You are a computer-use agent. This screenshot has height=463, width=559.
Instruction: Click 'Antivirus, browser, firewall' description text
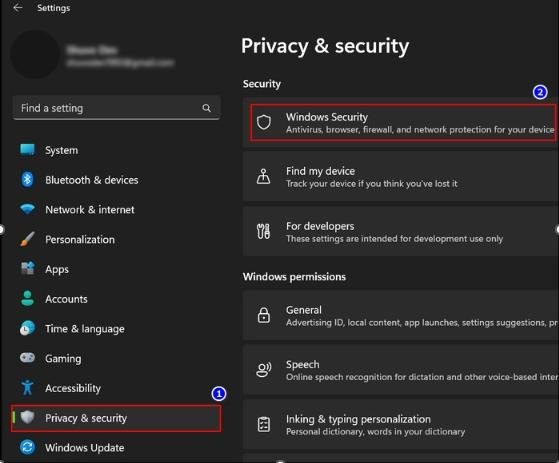420,130
